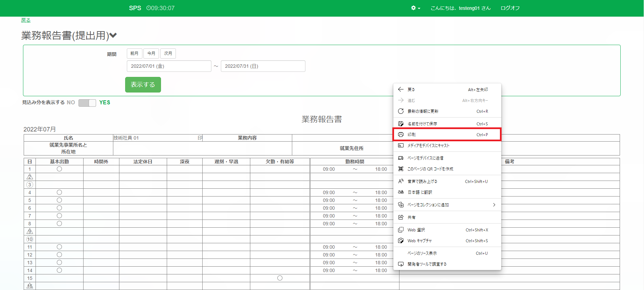Viewport: 644px width, 290px height.
Task: Choose 日本語に翻訳 from context menu
Action: click(420, 192)
